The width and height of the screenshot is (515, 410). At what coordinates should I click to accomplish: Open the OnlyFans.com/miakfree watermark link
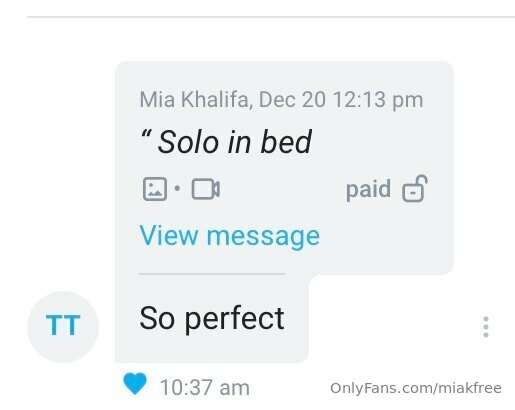(416, 388)
